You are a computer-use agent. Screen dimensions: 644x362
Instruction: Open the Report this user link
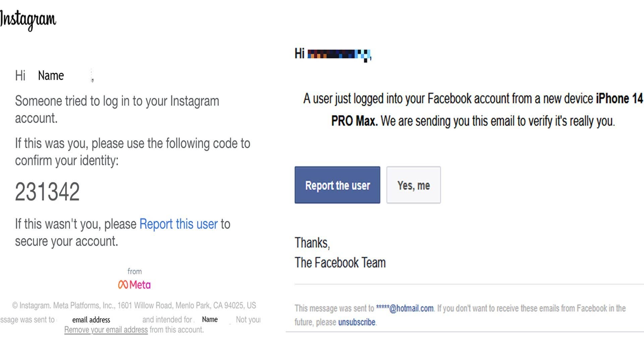[178, 224]
